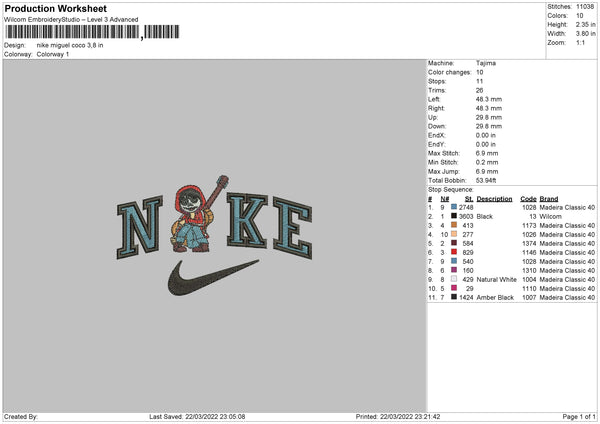Screen dimensions: 600x424
Task: Select the 'Wilcom EmbroideryStudio – Level 3 Advanced' line
Action: (71, 20)
